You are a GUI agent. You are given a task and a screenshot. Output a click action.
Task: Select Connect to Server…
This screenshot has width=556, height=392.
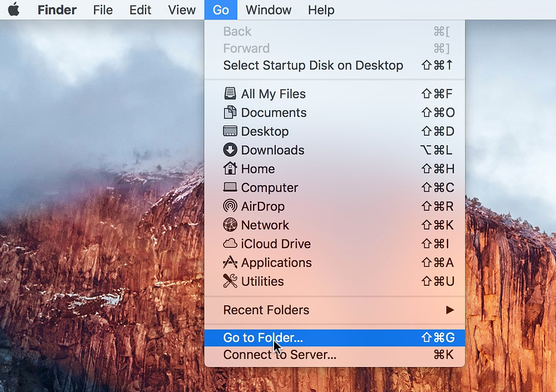(x=335, y=355)
